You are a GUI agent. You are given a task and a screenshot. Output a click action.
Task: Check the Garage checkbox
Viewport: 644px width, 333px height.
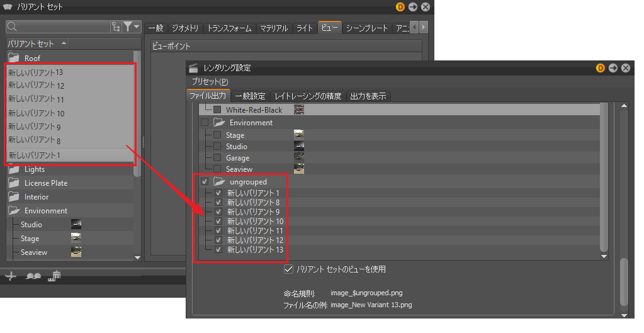click(x=217, y=157)
